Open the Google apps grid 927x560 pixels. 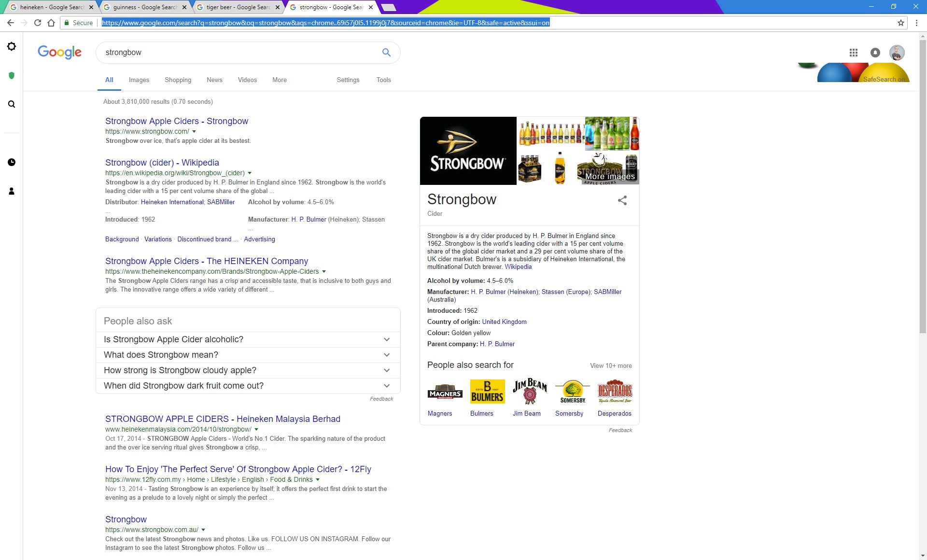(854, 53)
